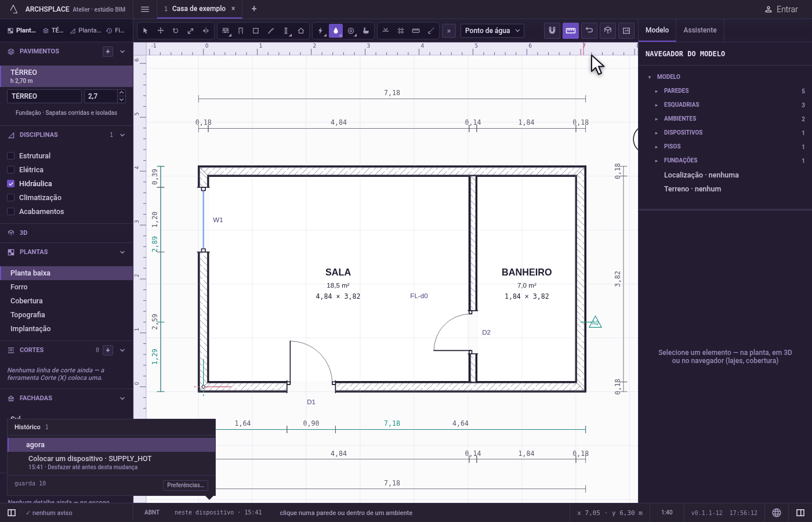Select the arrow selection tool

click(x=146, y=31)
